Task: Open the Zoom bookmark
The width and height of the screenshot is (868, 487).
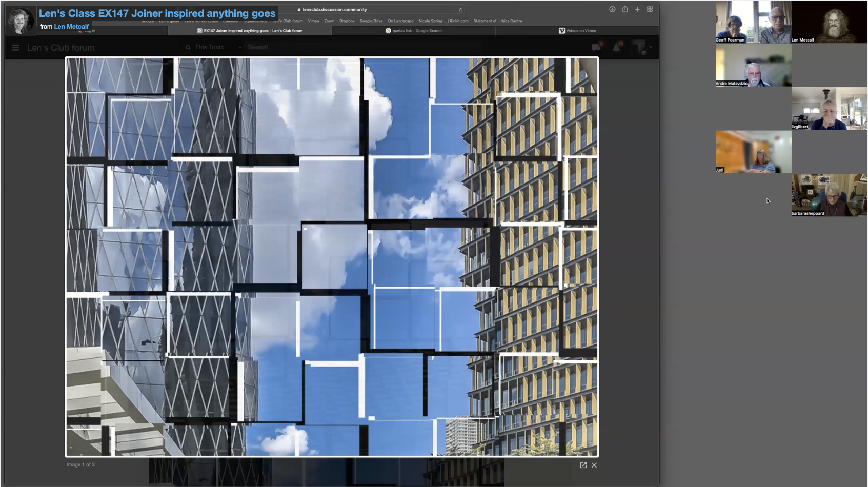Action: pyautogui.click(x=329, y=21)
